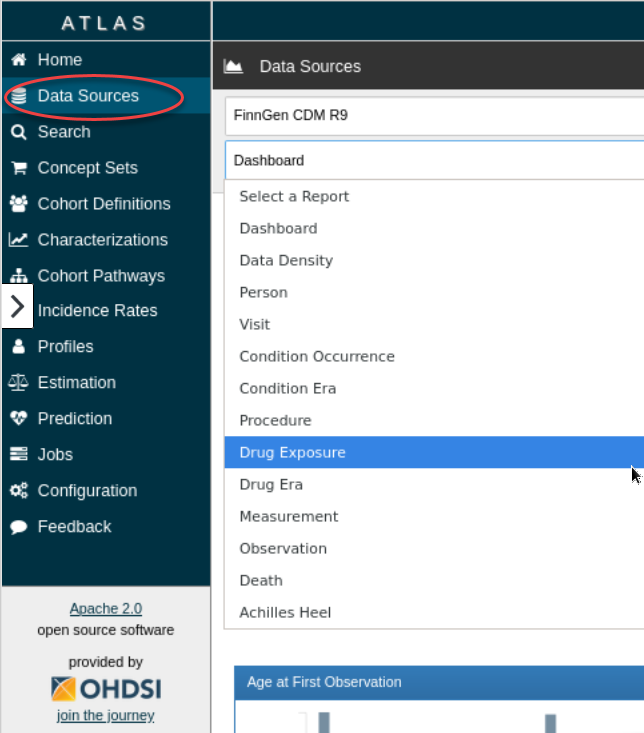
Task: Expand the sidebar with the chevron arrow
Action: 17,307
